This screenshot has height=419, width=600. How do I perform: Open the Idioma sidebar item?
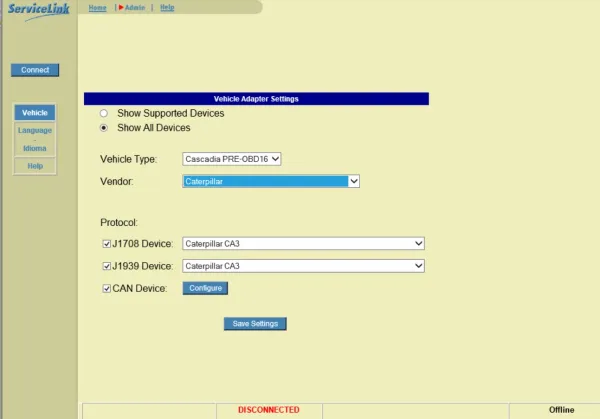pyautogui.click(x=35, y=148)
